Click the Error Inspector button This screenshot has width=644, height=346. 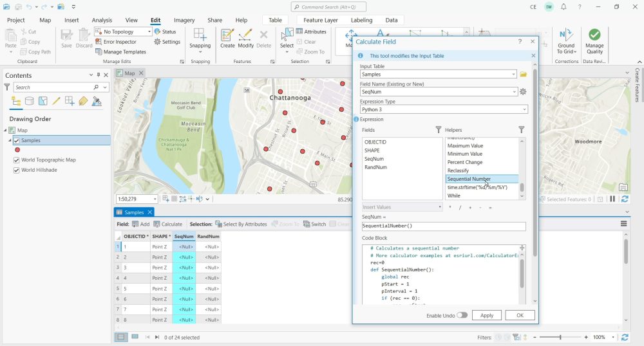tap(116, 42)
